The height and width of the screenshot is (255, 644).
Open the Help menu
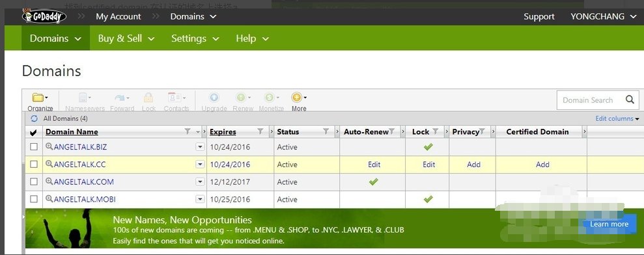(x=252, y=38)
